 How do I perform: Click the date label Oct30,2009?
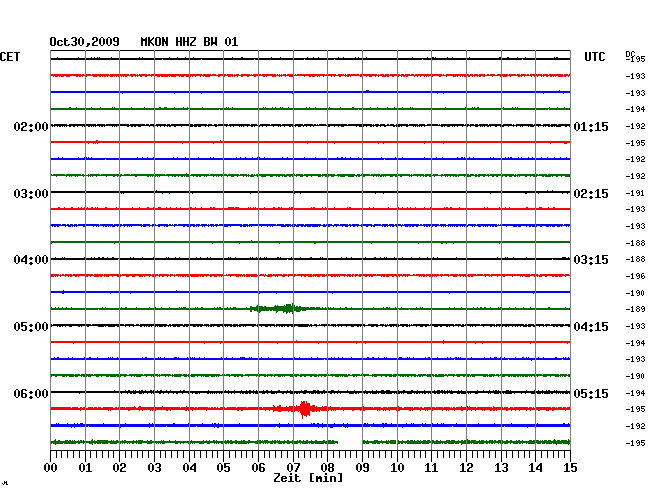pos(84,42)
